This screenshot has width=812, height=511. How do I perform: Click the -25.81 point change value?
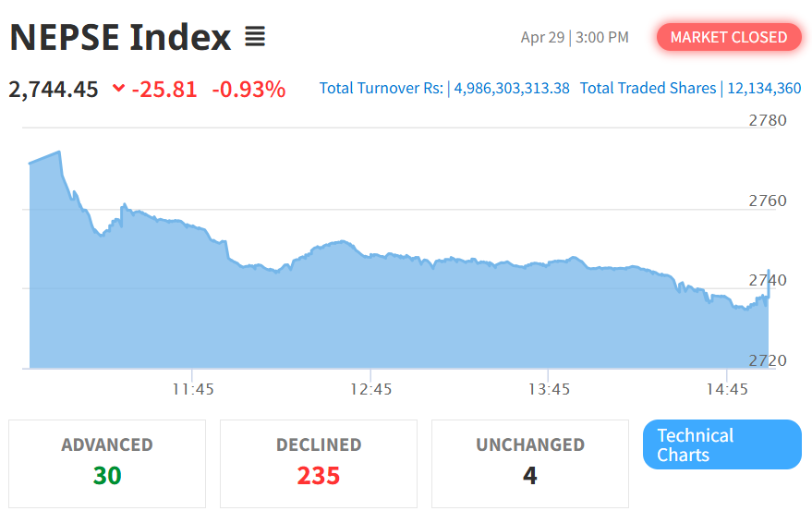click(x=164, y=90)
